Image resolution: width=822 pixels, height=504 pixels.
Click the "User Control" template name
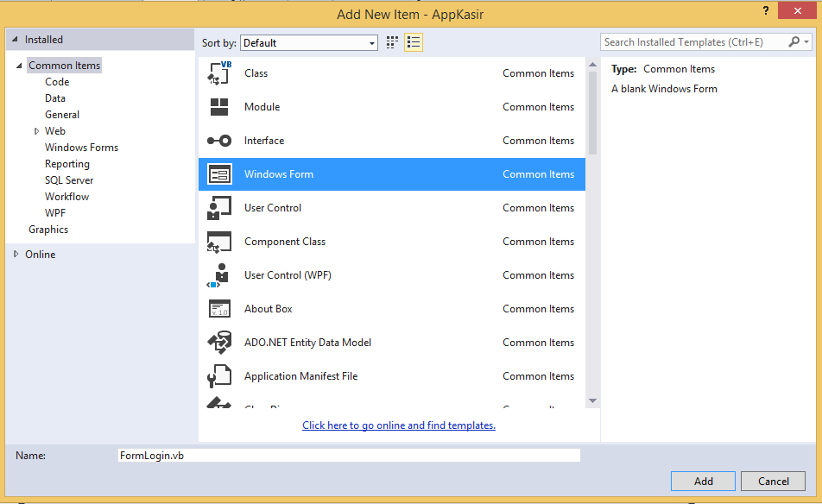(x=273, y=208)
